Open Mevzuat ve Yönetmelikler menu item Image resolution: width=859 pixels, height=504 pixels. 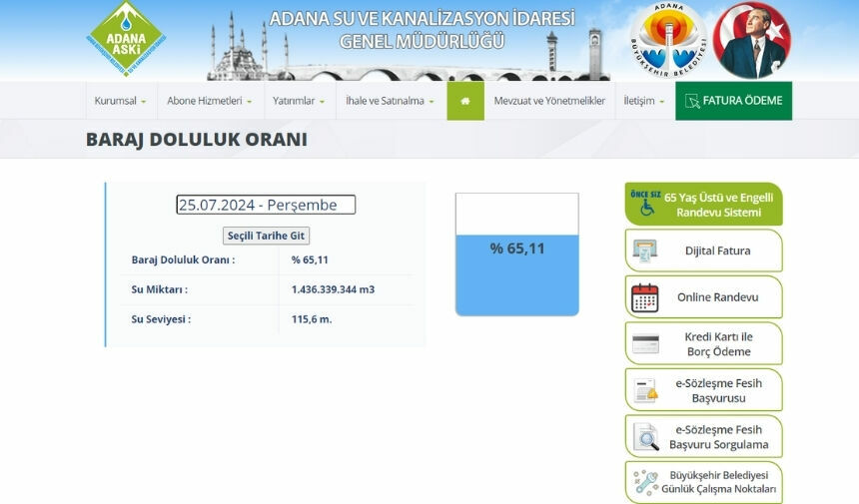(x=549, y=101)
